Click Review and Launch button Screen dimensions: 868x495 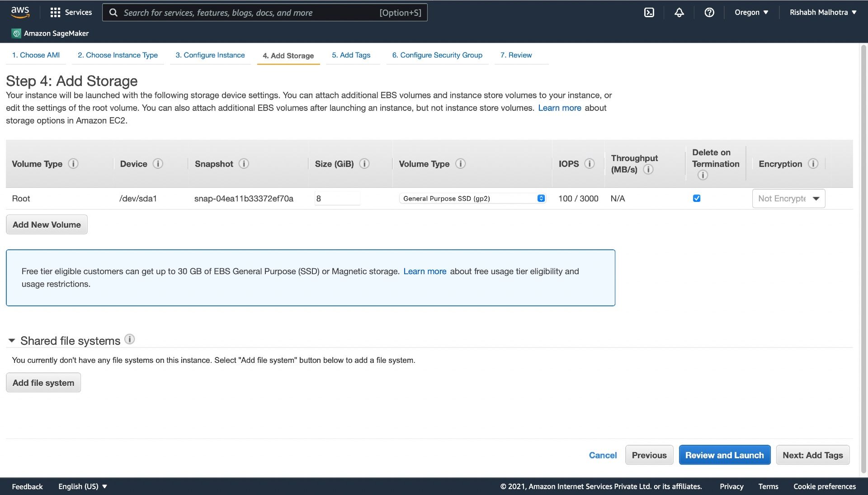724,454
